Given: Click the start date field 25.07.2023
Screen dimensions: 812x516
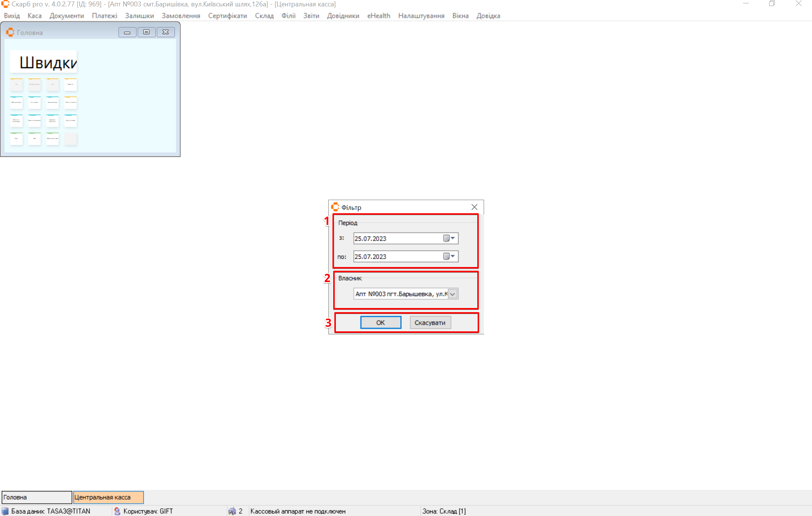Looking at the screenshot, I should click(397, 238).
